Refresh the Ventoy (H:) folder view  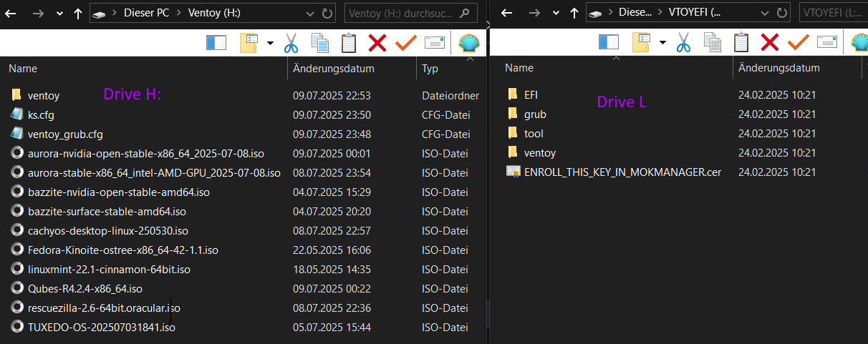tap(327, 13)
